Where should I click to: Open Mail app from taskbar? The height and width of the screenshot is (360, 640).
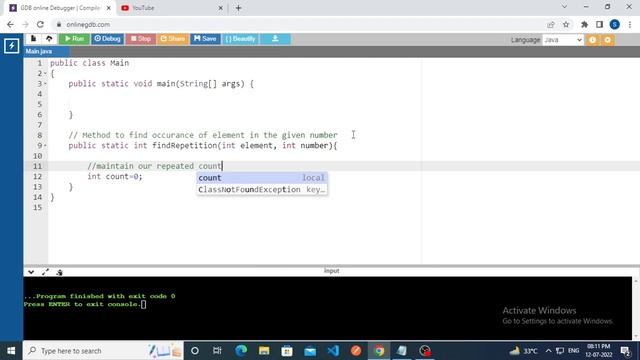pyautogui.click(x=310, y=351)
